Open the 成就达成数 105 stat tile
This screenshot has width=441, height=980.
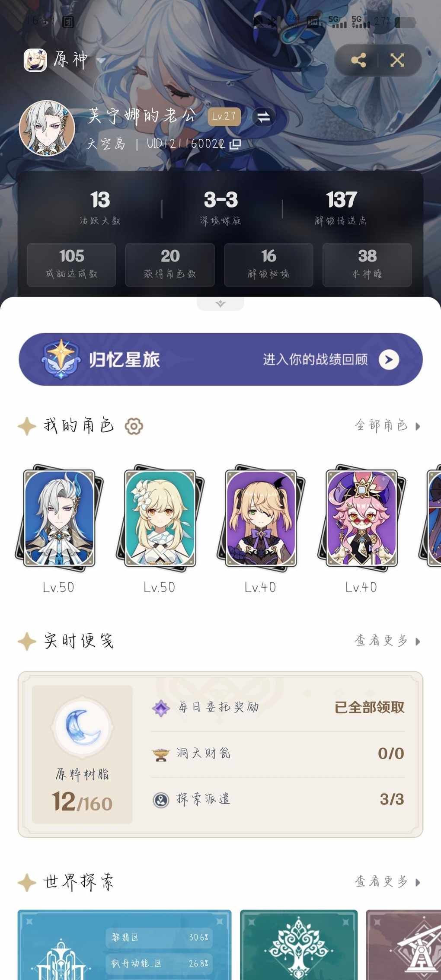71,265
